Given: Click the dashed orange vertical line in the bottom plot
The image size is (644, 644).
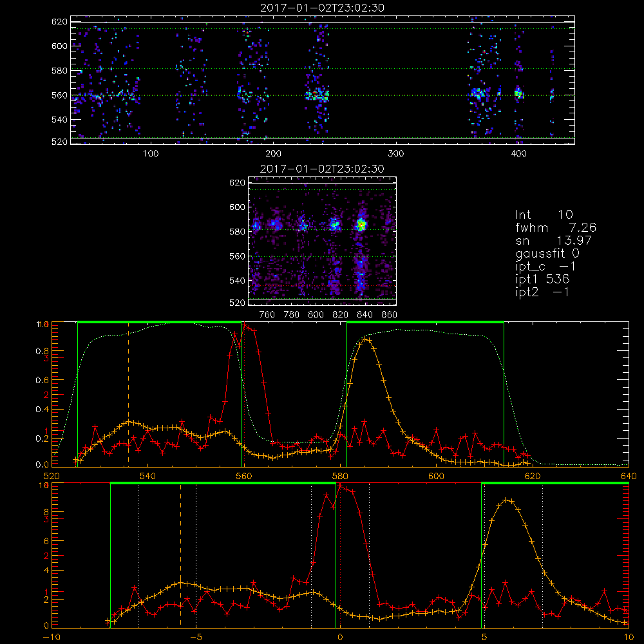Looking at the screenshot, I should (x=181, y=555).
